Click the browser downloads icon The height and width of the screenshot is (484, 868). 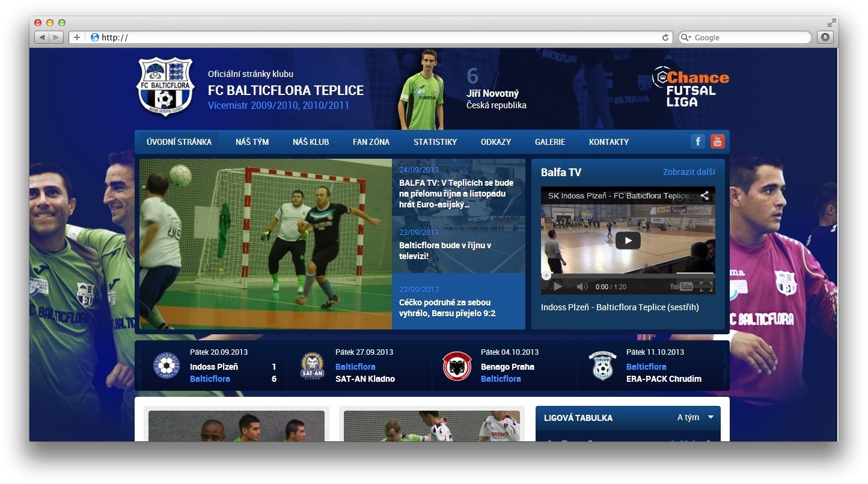(825, 37)
